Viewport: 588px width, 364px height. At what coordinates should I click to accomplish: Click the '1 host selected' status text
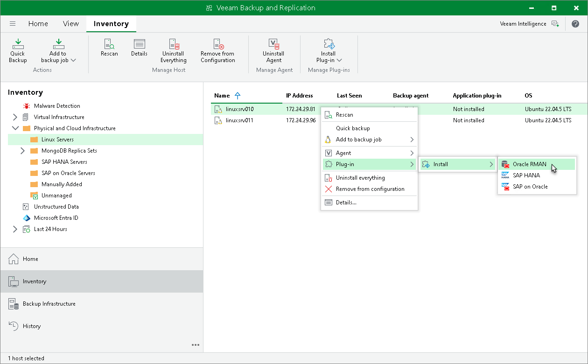point(26,358)
